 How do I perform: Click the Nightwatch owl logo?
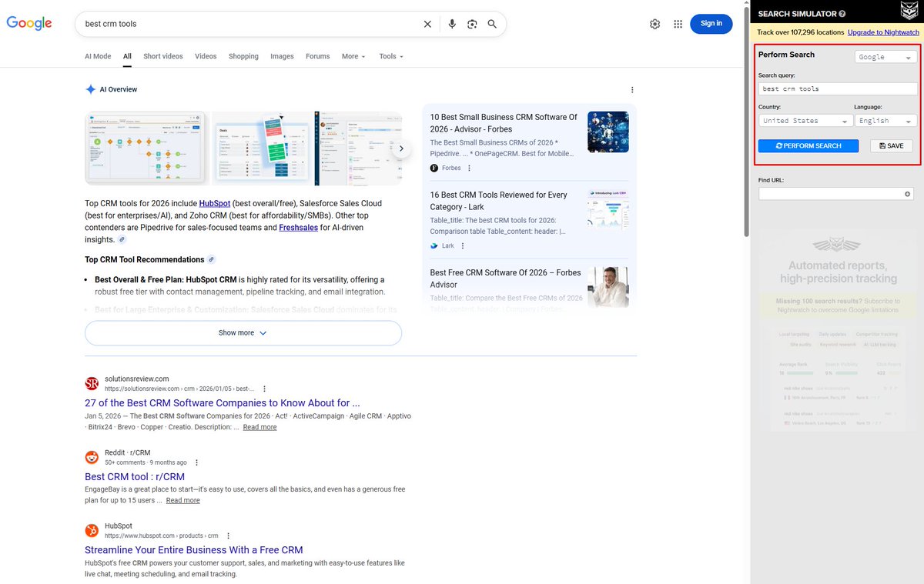click(x=909, y=11)
